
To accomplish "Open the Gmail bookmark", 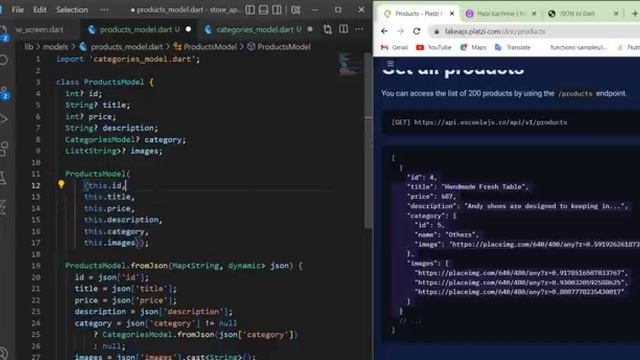I will (x=394, y=47).
